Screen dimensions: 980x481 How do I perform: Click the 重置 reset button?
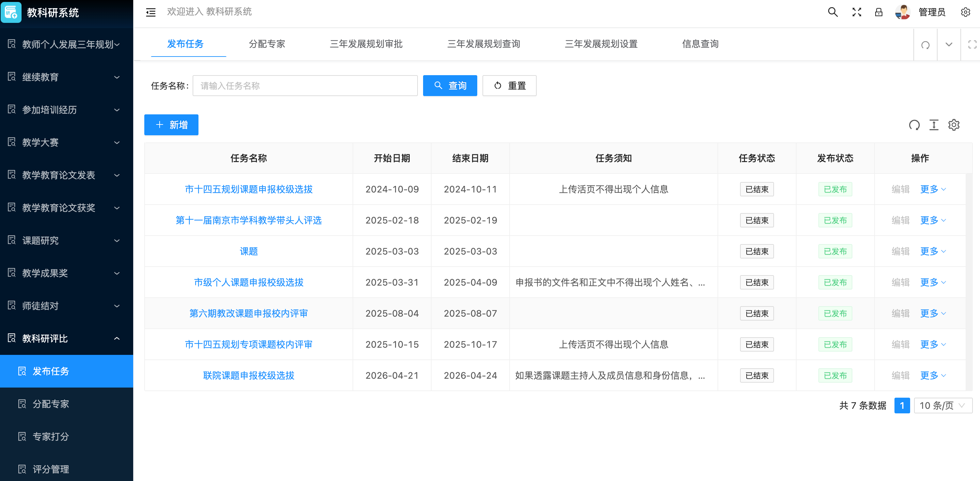509,85
